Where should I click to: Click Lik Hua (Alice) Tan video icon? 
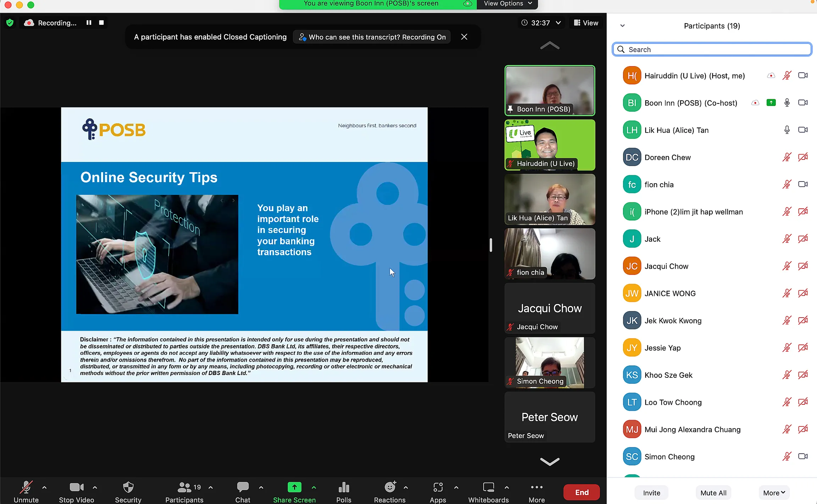(803, 130)
